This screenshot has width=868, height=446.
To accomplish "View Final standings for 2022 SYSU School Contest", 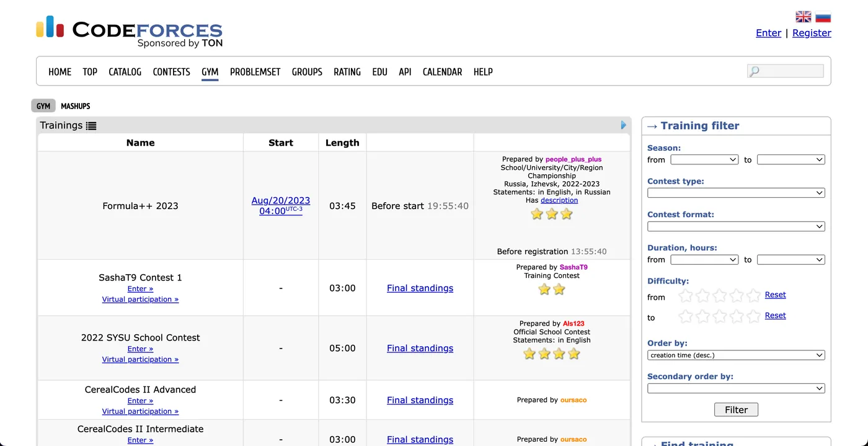I will (x=420, y=348).
